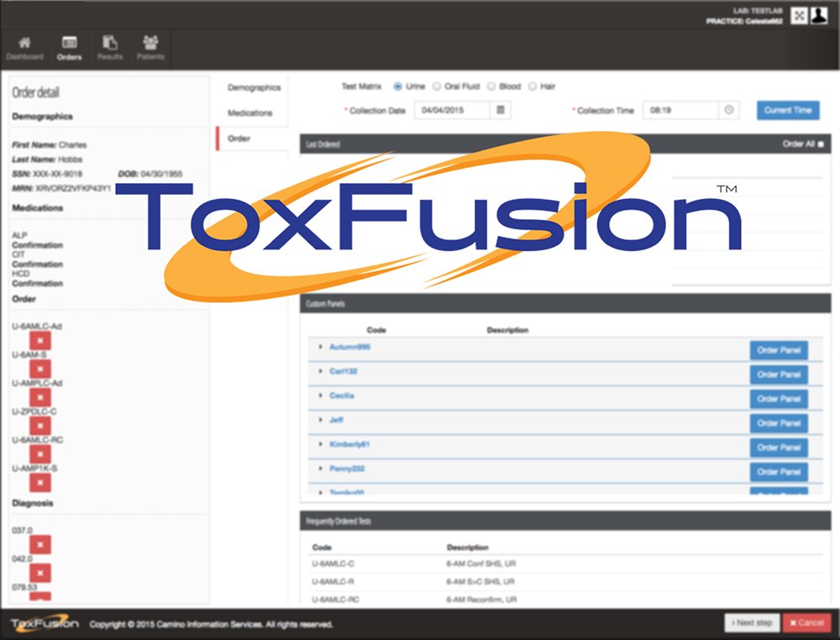Screen dimensions: 840x640
Task: Focus the Collection Time field
Action: pos(681,110)
